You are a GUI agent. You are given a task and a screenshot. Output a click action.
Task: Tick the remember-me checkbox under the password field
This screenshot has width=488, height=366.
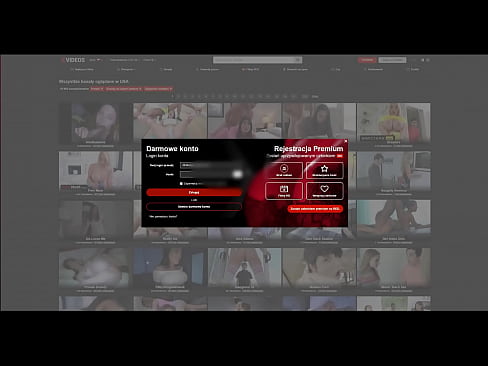(181, 183)
